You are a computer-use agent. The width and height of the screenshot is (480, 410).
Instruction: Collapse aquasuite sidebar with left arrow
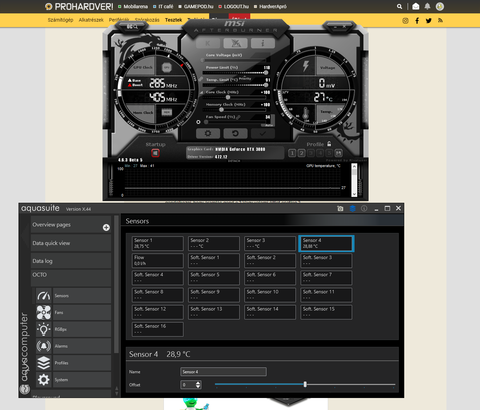[x=24, y=236]
